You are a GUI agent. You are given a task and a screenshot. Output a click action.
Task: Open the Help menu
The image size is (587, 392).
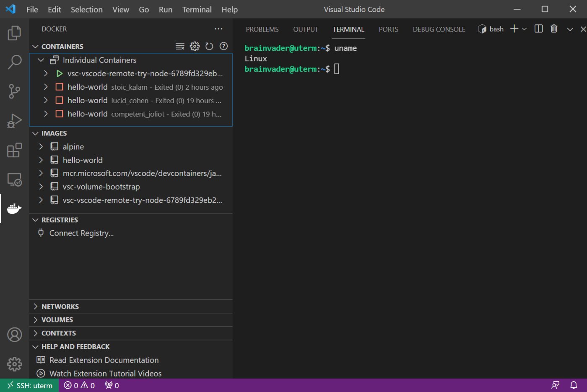pos(229,9)
